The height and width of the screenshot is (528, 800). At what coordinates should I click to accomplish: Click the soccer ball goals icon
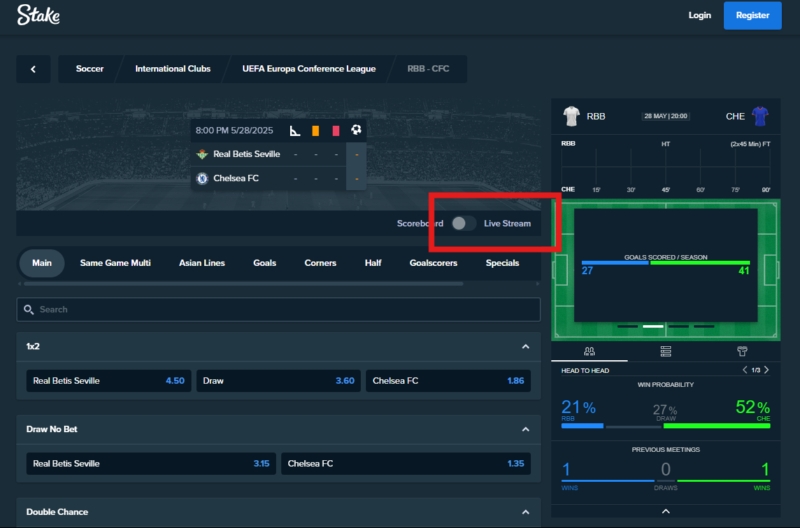click(x=356, y=130)
